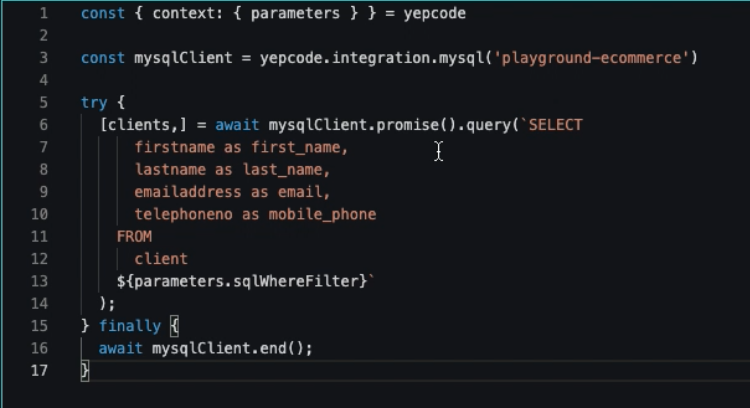Click the finally keyword

(x=130, y=326)
